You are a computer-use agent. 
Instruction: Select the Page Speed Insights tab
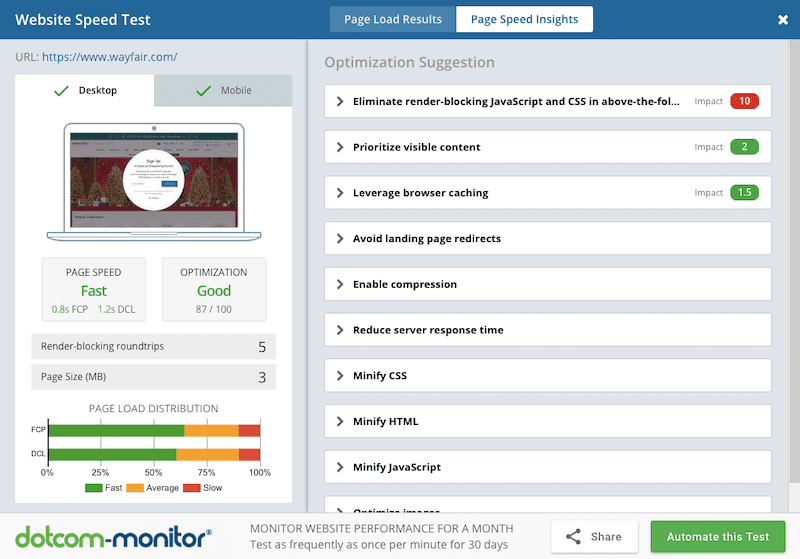(x=524, y=19)
